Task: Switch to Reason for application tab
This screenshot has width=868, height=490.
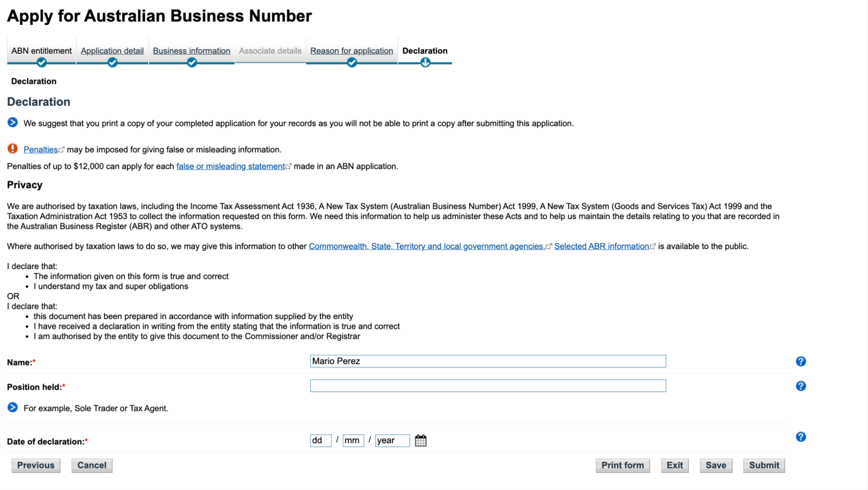Action: click(x=351, y=51)
